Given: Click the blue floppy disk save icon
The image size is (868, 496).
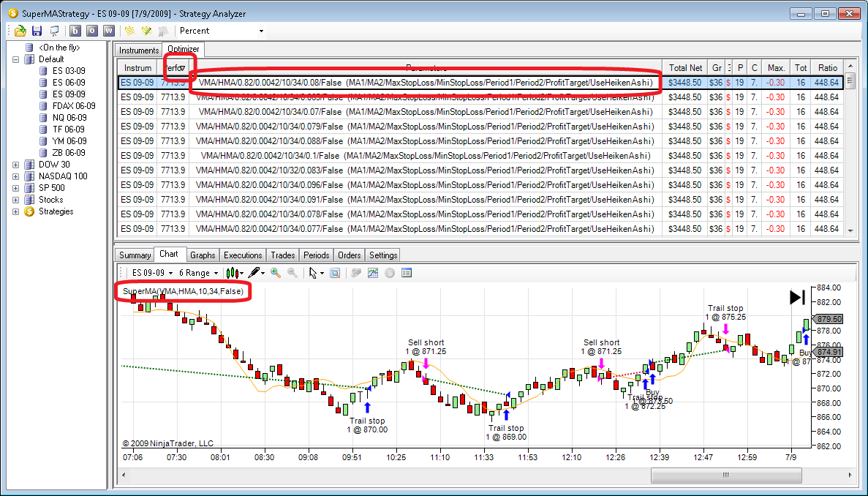Looking at the screenshot, I should coord(37,31).
